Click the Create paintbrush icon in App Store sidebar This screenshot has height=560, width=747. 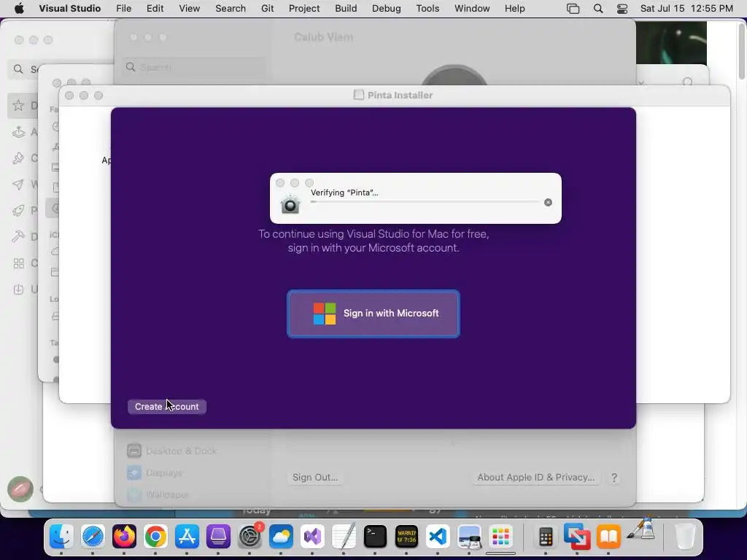tap(18, 158)
